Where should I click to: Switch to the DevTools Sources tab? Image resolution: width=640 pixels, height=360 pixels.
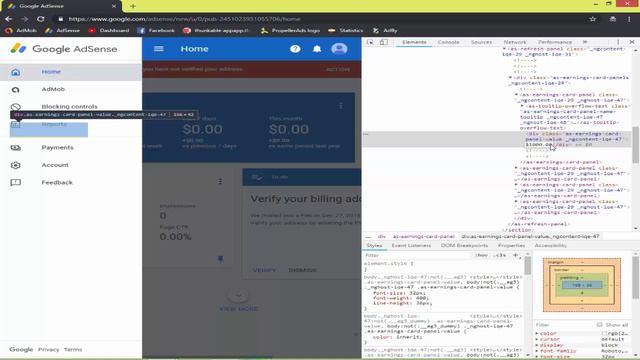[481, 42]
